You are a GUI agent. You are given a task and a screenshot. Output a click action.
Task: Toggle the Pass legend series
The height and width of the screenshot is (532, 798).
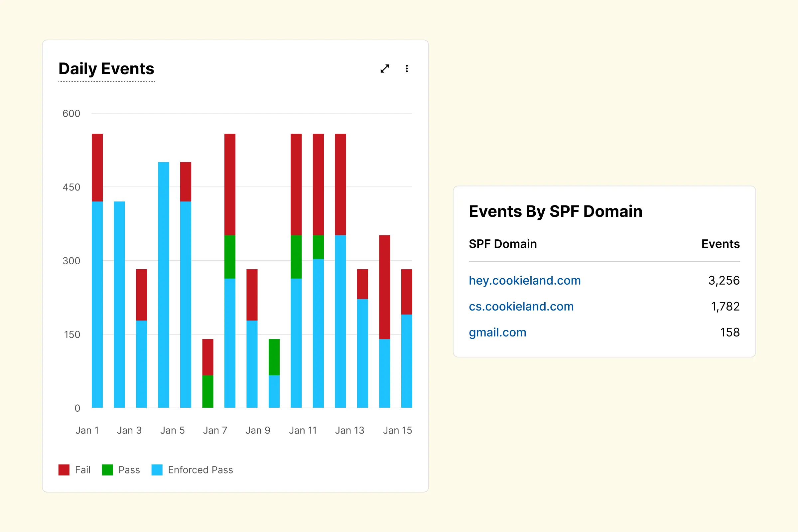[x=129, y=470]
